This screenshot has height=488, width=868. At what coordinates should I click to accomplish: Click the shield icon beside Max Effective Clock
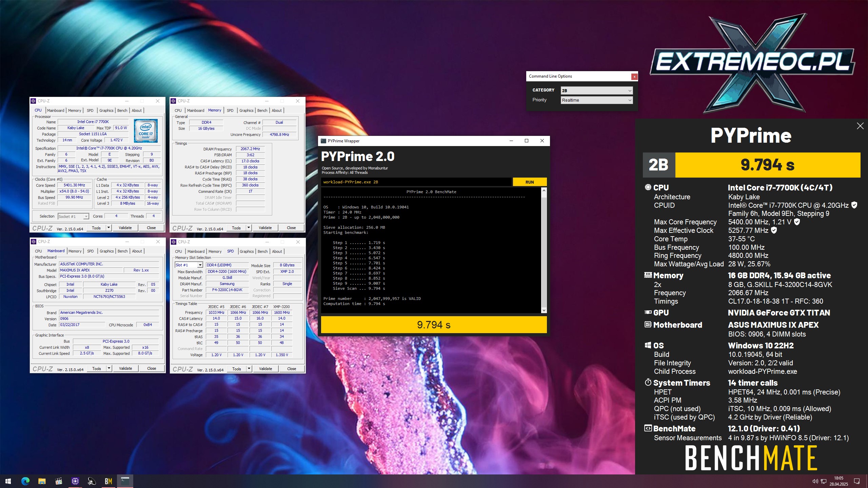coord(774,230)
